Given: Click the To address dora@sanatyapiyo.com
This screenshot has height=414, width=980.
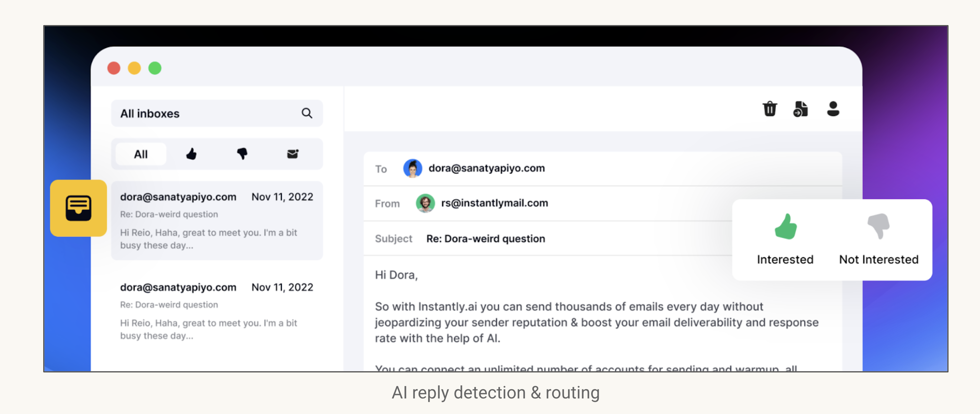Looking at the screenshot, I should (x=486, y=168).
